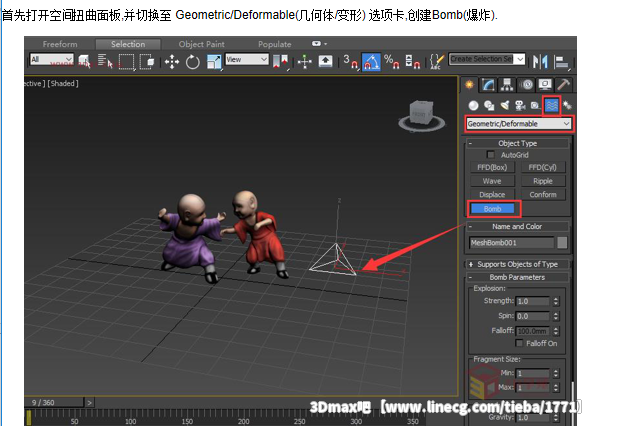This screenshot has height=426, width=622.
Task: Click the time slider 9 / 360
Action: pyautogui.click(x=54, y=402)
